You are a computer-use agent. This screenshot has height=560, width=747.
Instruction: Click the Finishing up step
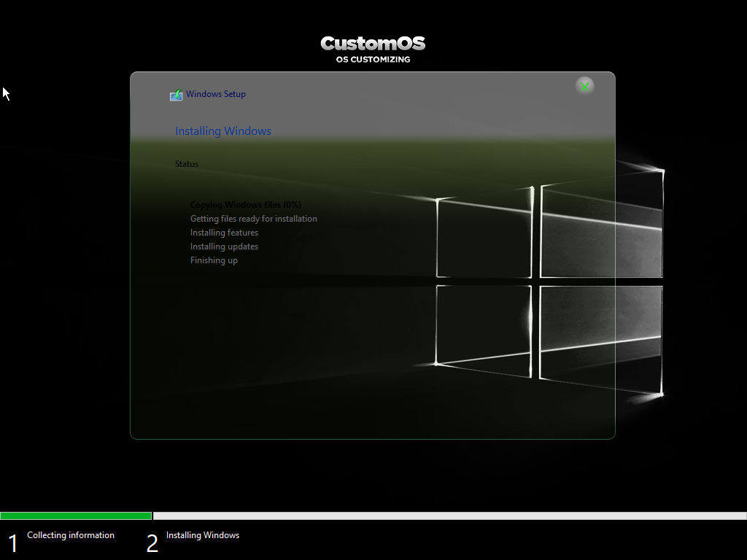(214, 260)
